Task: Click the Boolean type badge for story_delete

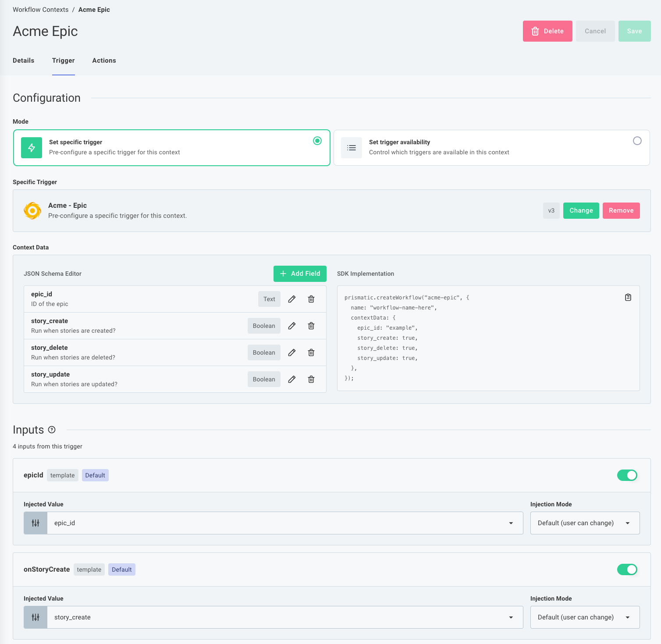Action: pos(264,352)
